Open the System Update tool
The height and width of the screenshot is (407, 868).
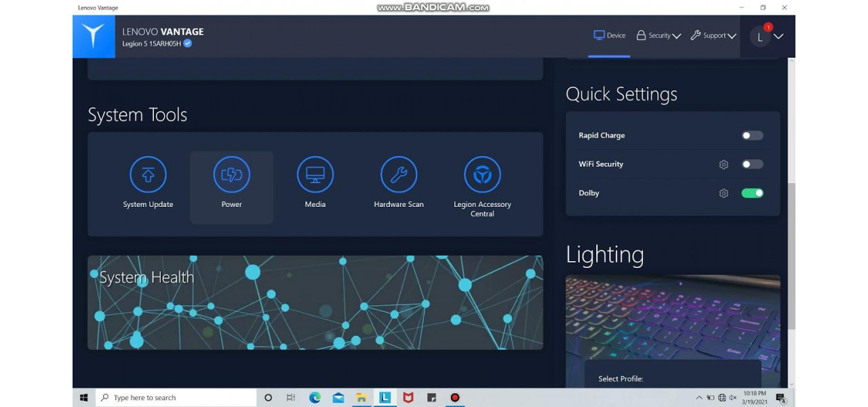pos(148,183)
